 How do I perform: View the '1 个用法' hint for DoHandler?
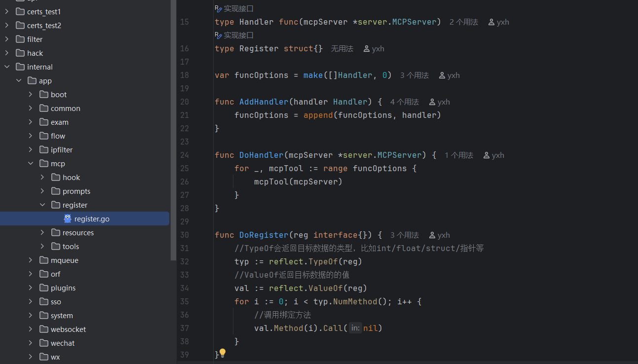point(459,155)
